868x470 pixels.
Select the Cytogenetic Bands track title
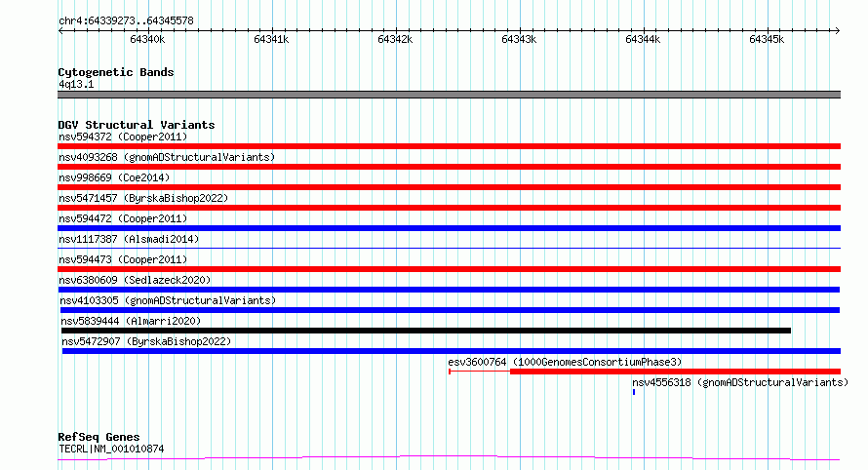click(x=116, y=72)
